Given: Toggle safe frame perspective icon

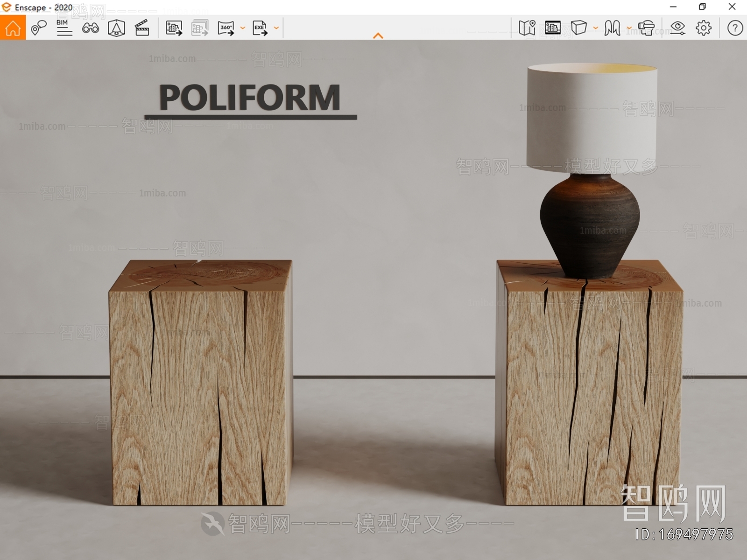Looking at the screenshot, I should click(x=116, y=28).
